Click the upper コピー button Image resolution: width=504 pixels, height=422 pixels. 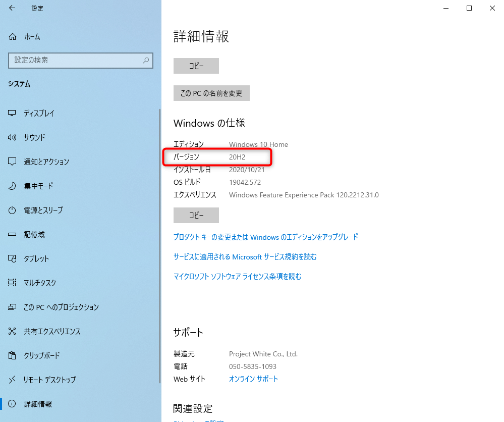tap(196, 66)
